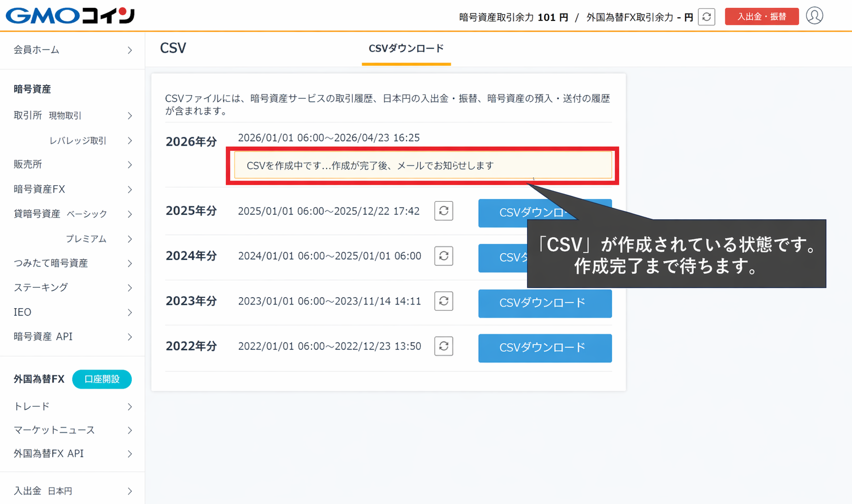852x504 pixels.
Task: Expand the 会員ホーム chevron
Action: pos(130,50)
